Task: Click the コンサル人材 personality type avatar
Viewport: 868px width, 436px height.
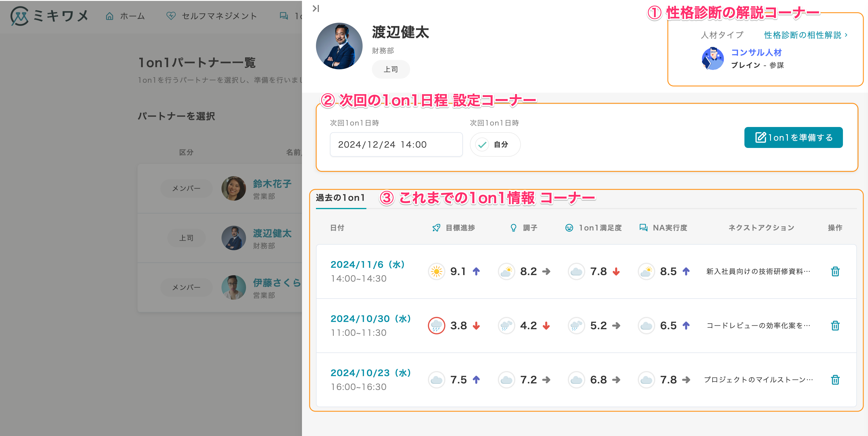Action: (x=712, y=59)
